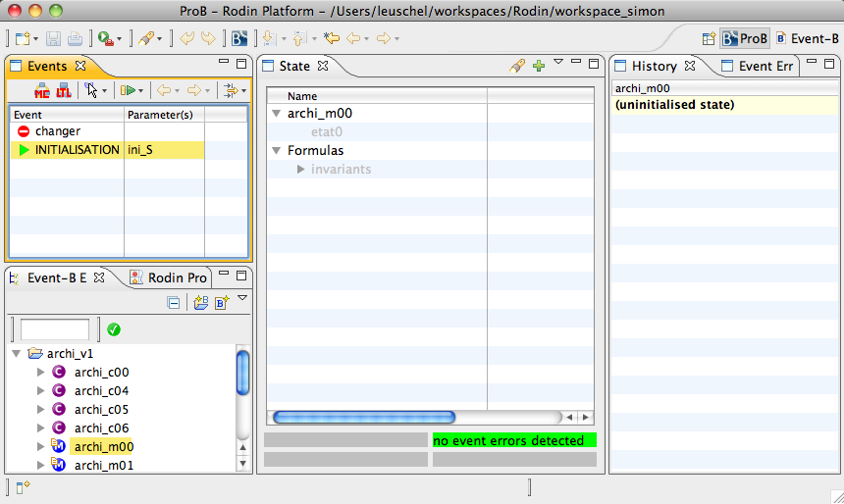The height and width of the screenshot is (504, 844).
Task: Expand the invariants node under Formulas
Action: (x=301, y=170)
